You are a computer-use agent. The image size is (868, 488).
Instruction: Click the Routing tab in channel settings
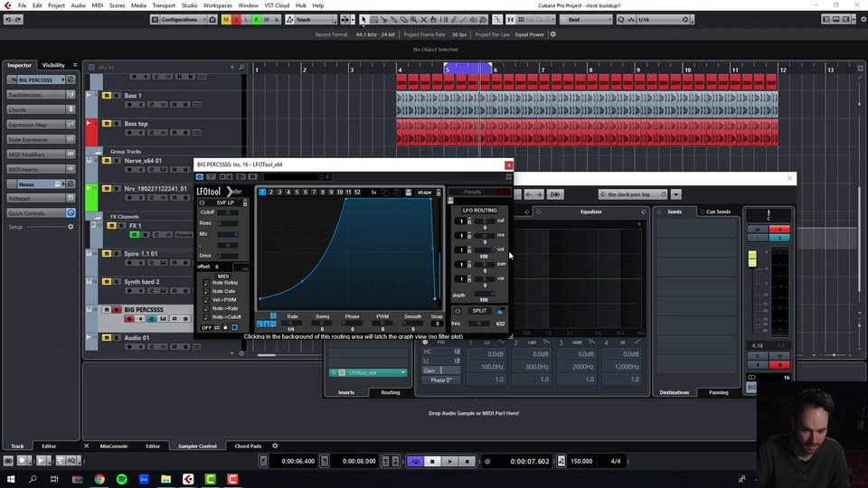click(x=391, y=392)
